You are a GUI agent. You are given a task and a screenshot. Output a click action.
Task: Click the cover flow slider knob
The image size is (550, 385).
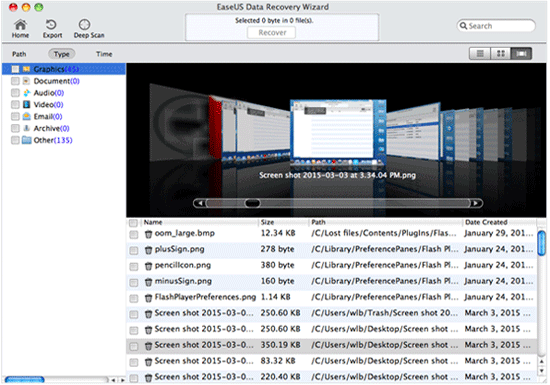[252, 203]
